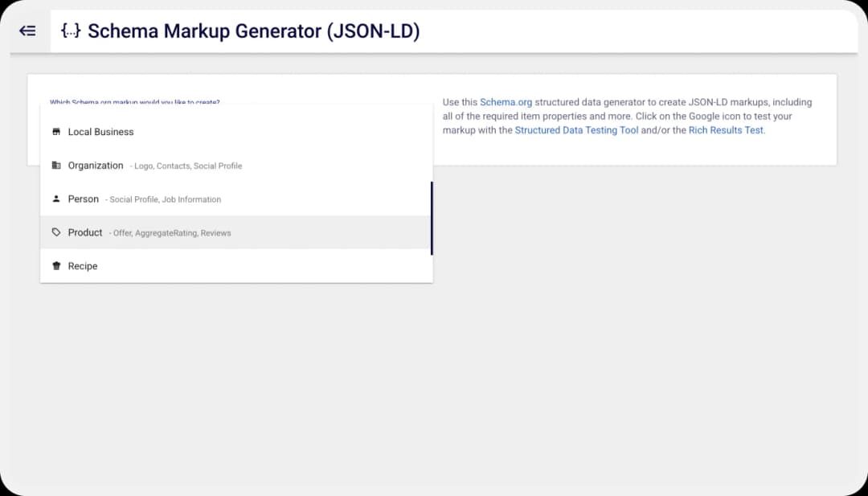Open the schema markup type dropdown

coord(237,103)
